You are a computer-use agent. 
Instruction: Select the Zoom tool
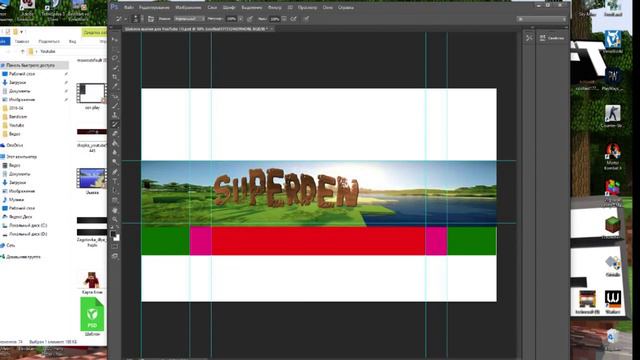115,219
